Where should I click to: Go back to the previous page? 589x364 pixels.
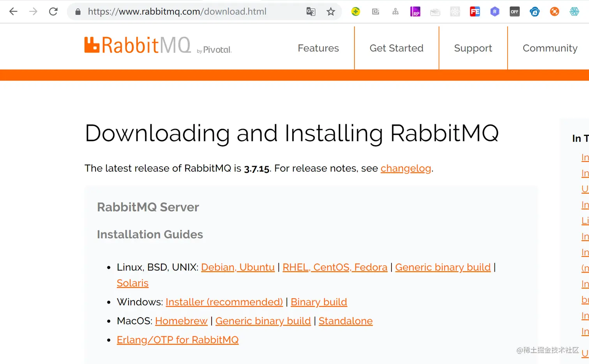click(x=13, y=12)
